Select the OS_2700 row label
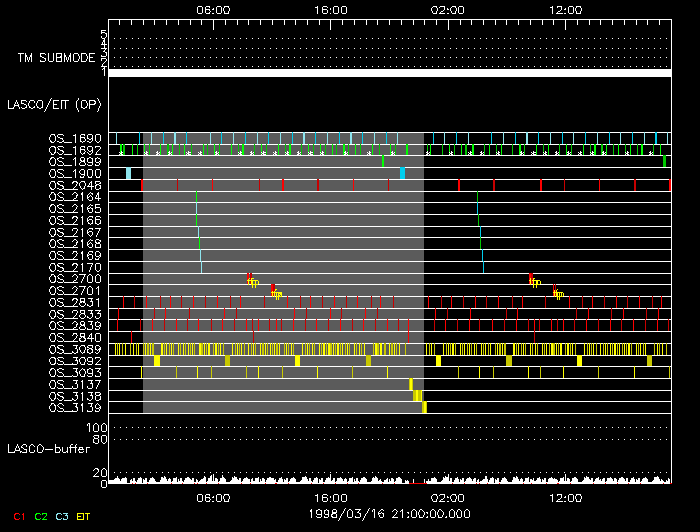Screen dimensions: 700x532 [75, 279]
